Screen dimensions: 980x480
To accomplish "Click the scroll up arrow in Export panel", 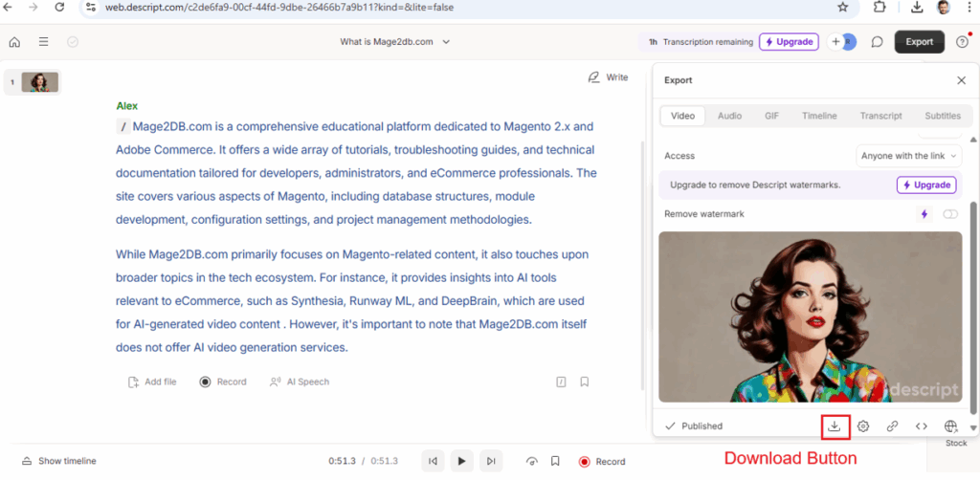I will pos(973,139).
